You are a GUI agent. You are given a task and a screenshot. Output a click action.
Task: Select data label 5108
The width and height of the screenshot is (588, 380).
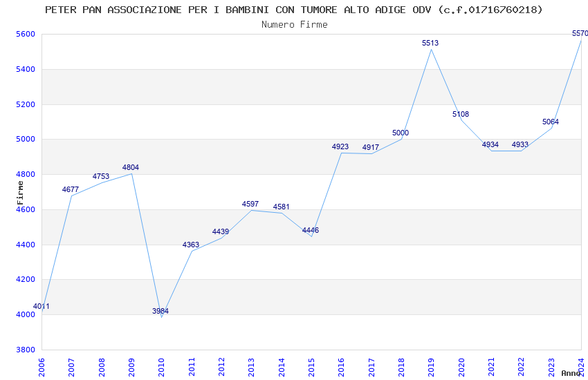pyautogui.click(x=461, y=114)
